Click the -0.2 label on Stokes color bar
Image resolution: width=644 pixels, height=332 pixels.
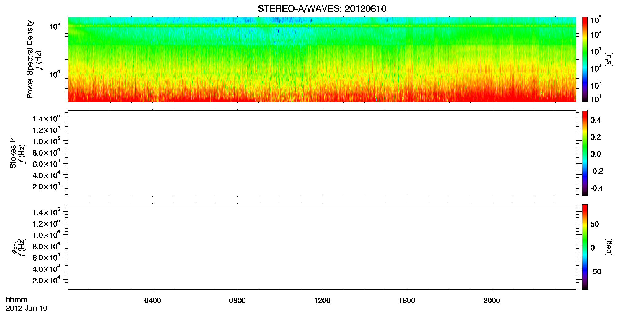(597, 171)
